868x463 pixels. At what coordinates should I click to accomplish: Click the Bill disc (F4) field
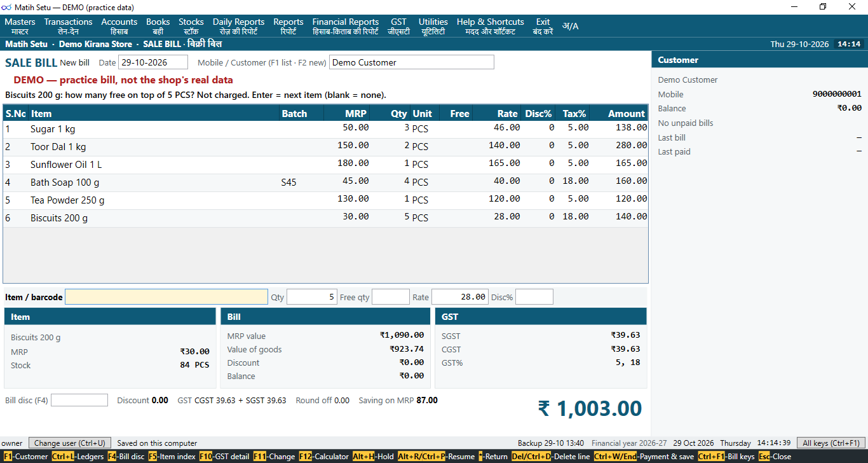[79, 400]
